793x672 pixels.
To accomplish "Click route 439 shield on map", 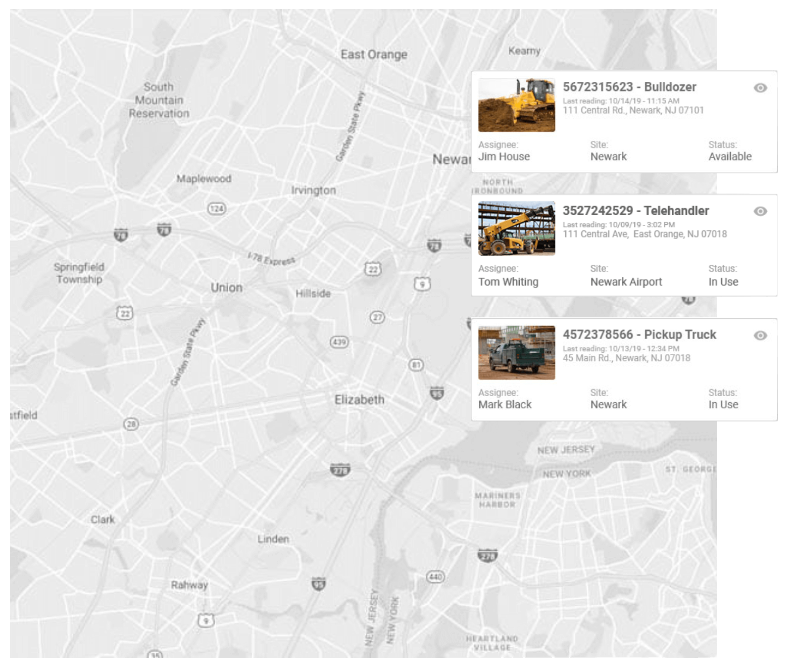I will click(339, 342).
